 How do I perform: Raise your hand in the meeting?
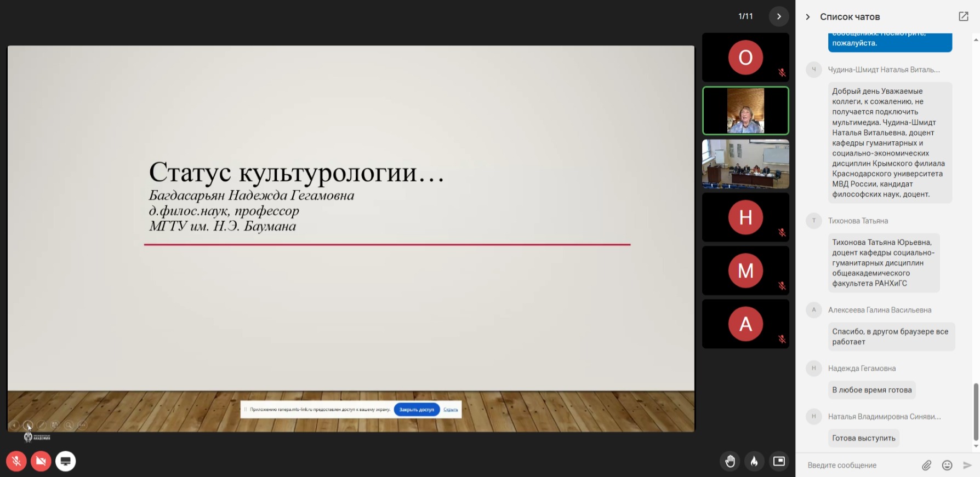730,461
